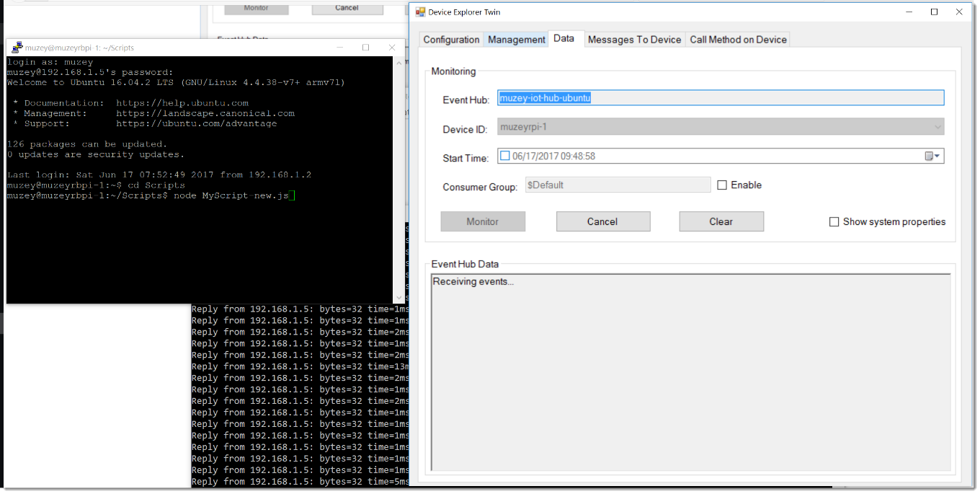Expand the Device ID dropdown
Viewport: 980px width, 494px height.
[937, 127]
